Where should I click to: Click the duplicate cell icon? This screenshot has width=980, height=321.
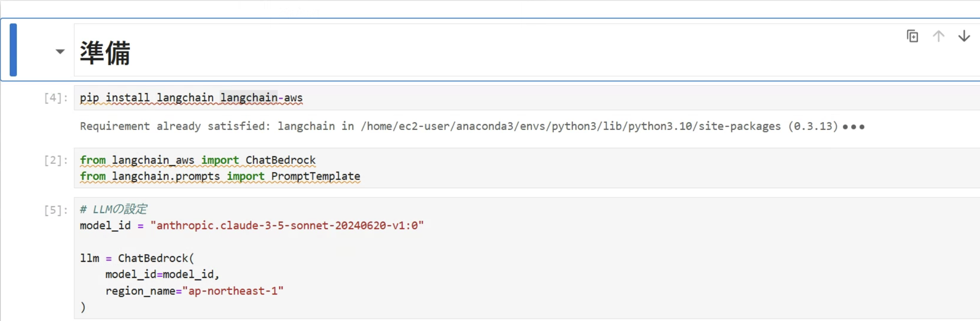(x=912, y=36)
